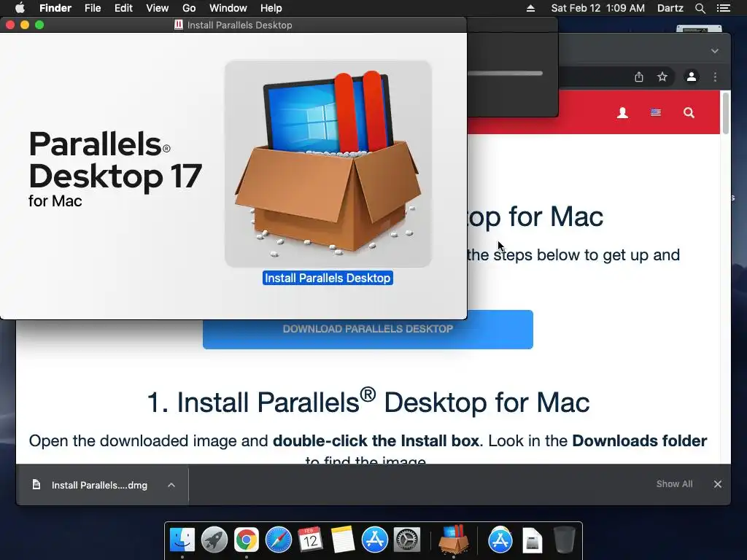747x560 pixels.
Task: Click the progress bar in the dark panel
Action: pos(505,74)
